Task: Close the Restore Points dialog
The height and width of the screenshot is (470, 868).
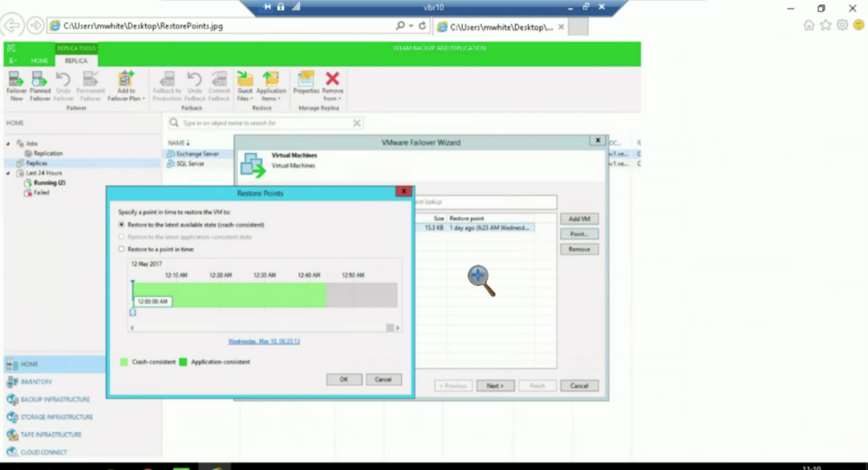Action: [x=404, y=191]
